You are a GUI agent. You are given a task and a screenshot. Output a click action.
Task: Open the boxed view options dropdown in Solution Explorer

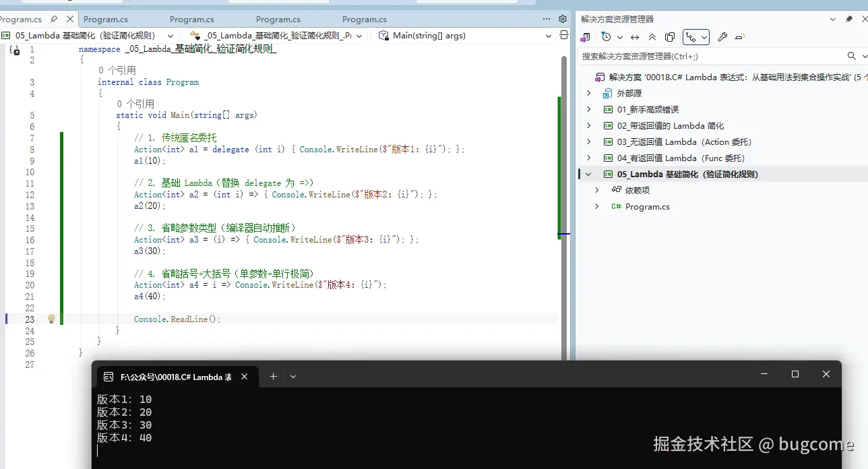coord(695,37)
